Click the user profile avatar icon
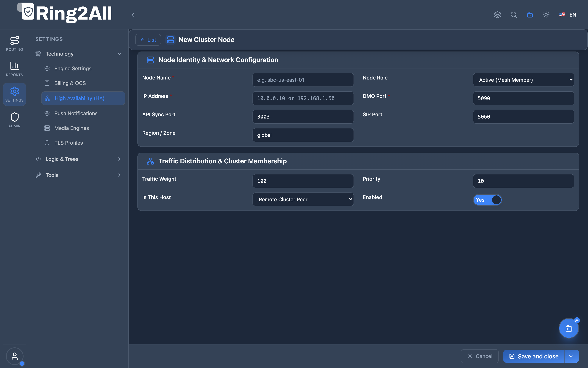 pos(15,356)
